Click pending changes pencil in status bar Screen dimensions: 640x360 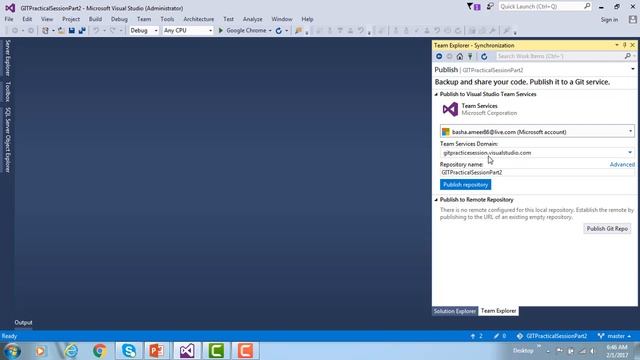(496, 336)
